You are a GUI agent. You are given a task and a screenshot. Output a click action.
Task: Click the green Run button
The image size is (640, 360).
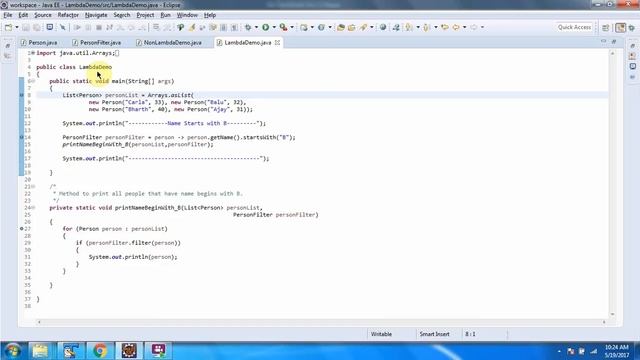(266, 27)
